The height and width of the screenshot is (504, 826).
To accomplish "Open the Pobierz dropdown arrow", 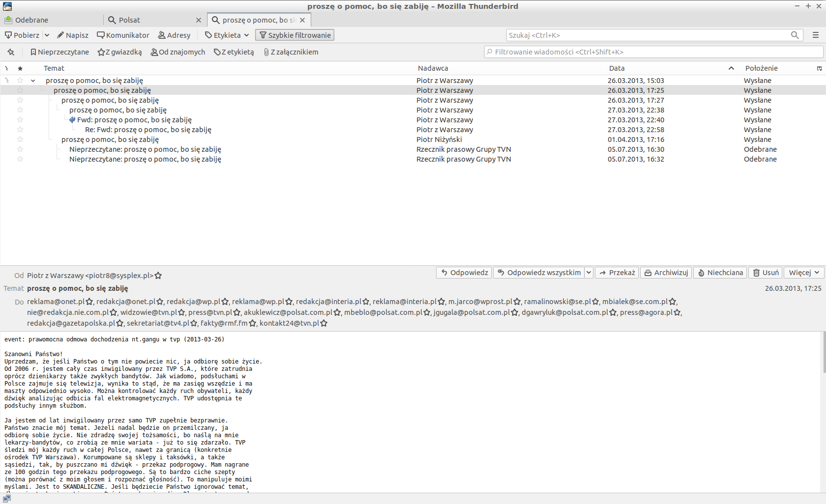I will (x=47, y=35).
